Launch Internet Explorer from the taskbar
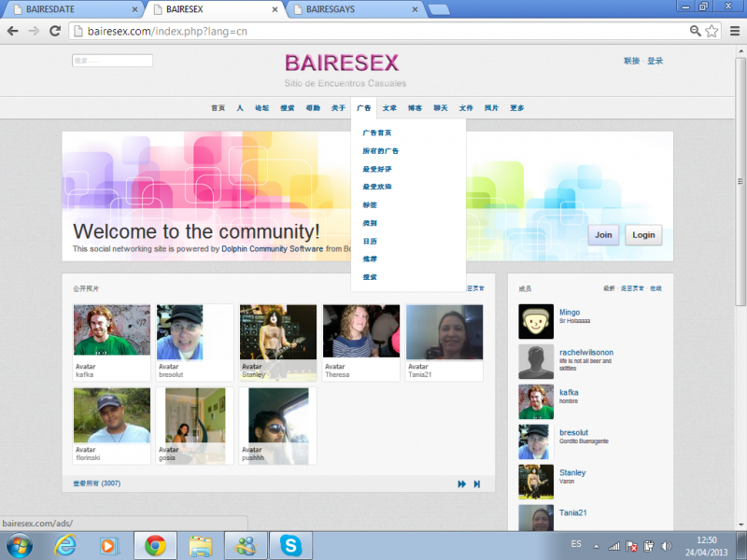The width and height of the screenshot is (747, 560). coord(64,545)
